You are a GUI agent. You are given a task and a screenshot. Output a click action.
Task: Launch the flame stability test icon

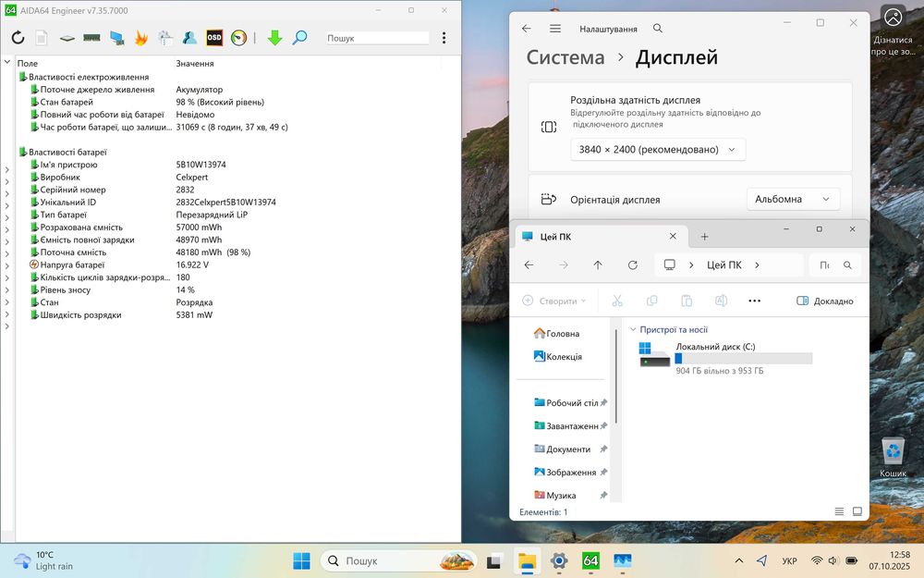pyautogui.click(x=140, y=38)
